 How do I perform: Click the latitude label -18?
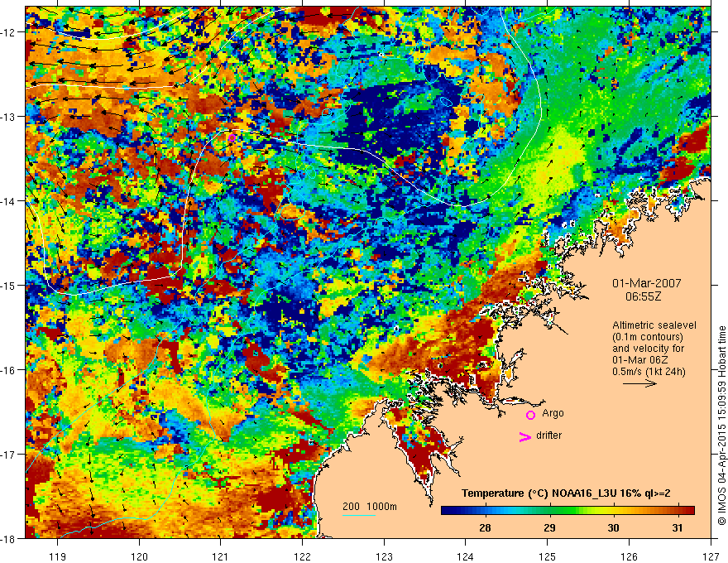9,538
